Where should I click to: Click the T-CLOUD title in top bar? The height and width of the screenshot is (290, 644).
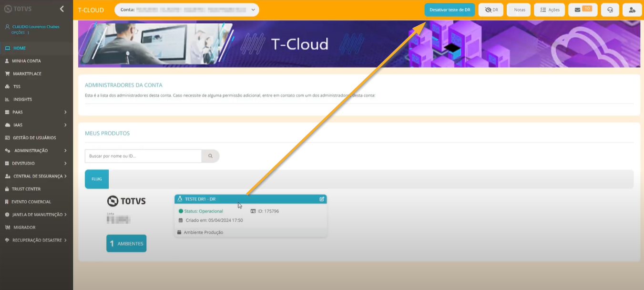click(91, 10)
